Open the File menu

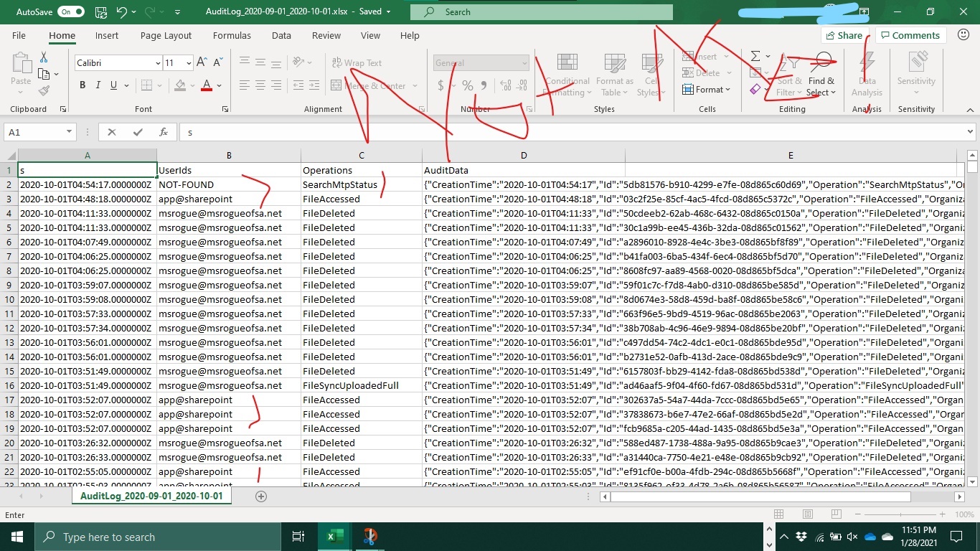(x=19, y=35)
